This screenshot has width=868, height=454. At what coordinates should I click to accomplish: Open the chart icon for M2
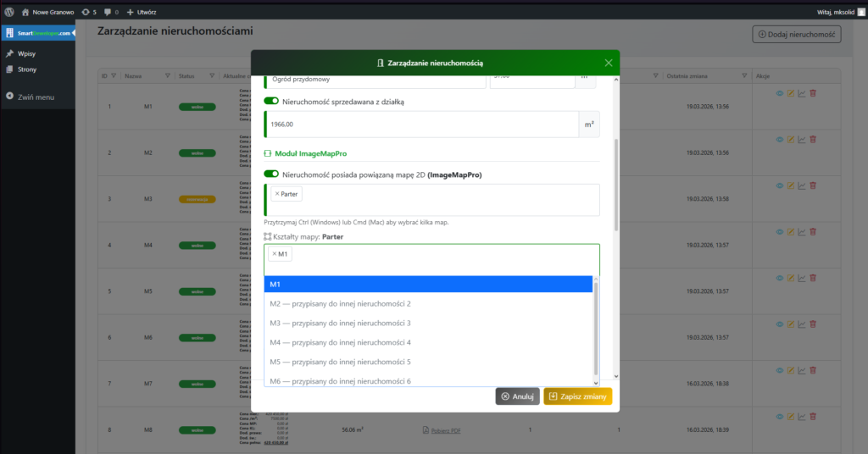pyautogui.click(x=802, y=140)
